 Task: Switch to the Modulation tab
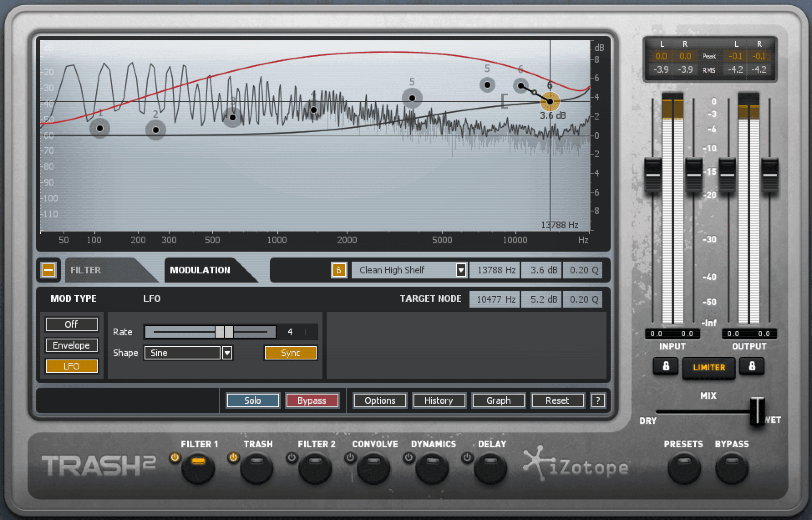point(200,270)
